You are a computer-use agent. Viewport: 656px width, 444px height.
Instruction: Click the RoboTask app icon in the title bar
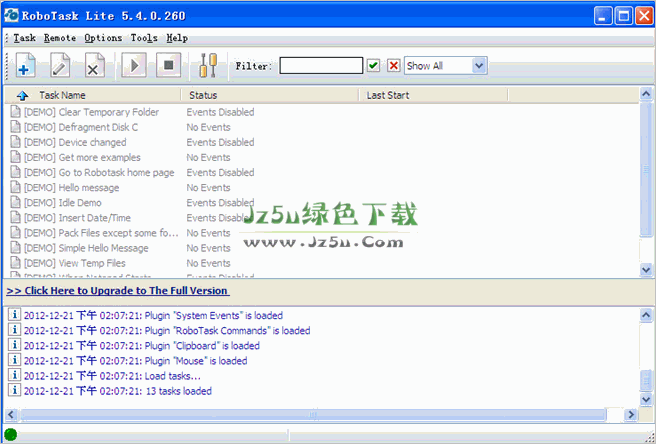click(11, 15)
